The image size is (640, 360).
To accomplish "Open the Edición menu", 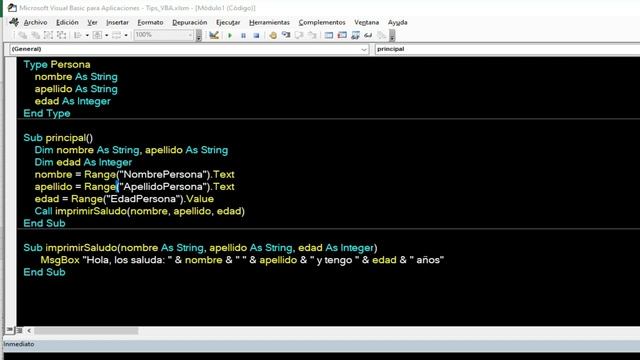I will [x=67, y=22].
